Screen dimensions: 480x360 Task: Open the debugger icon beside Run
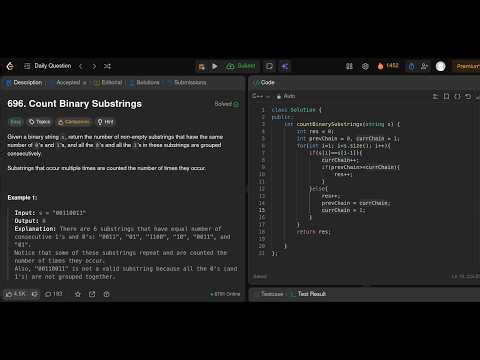click(202, 67)
